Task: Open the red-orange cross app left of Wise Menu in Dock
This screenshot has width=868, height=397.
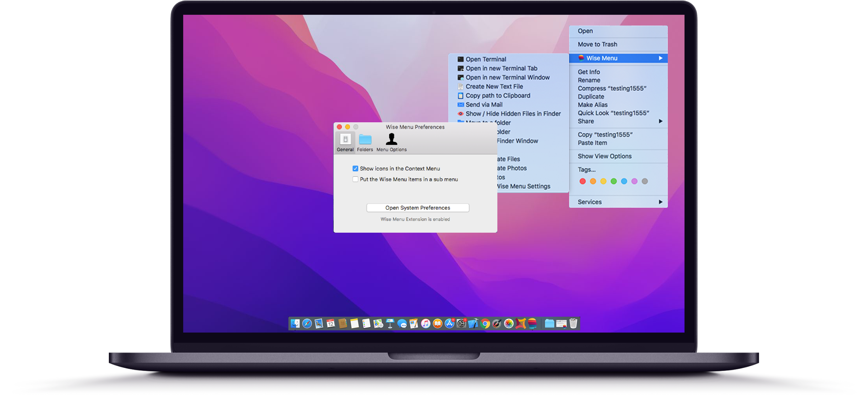Action: tap(521, 324)
